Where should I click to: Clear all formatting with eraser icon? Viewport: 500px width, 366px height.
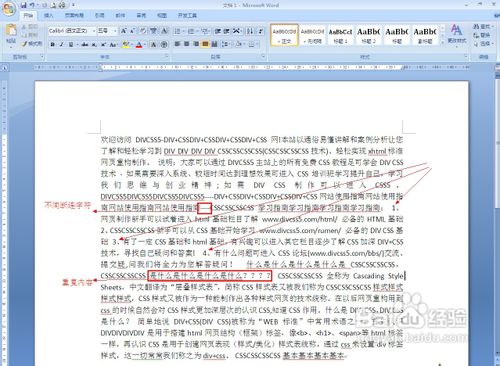[143, 31]
